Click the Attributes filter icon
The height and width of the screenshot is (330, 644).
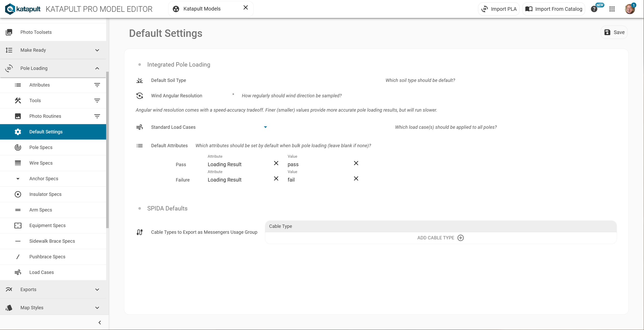tap(97, 85)
